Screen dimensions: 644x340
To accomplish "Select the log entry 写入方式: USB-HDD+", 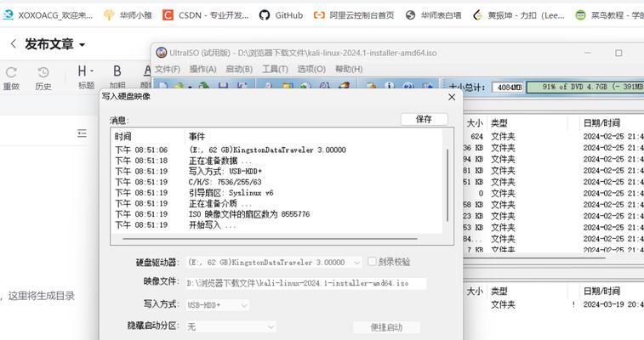I will (225, 172).
